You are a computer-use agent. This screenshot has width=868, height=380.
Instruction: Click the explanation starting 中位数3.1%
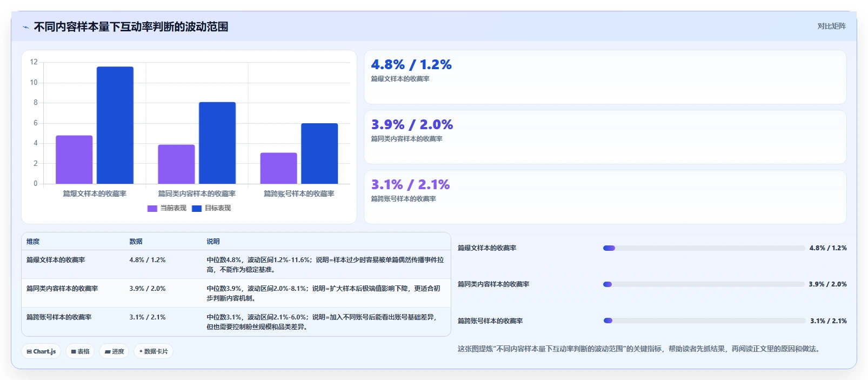point(322,322)
